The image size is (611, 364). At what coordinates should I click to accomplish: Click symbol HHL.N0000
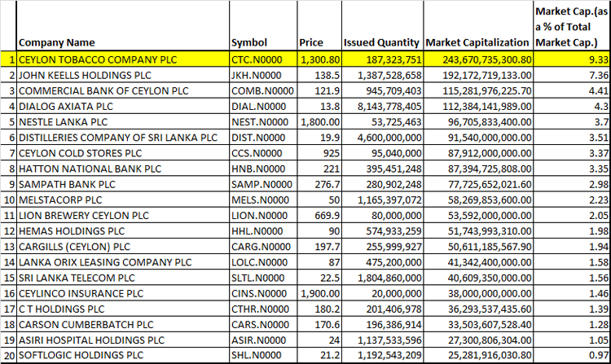pyautogui.click(x=263, y=230)
